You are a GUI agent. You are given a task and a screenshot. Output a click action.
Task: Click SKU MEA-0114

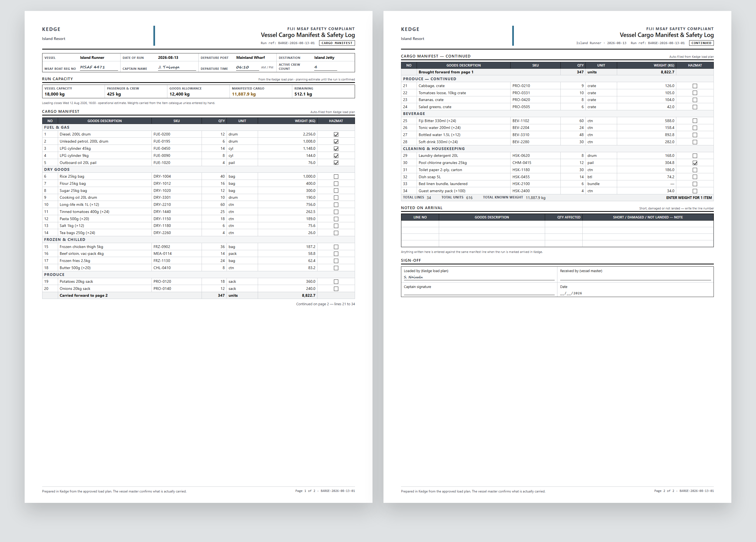point(162,253)
